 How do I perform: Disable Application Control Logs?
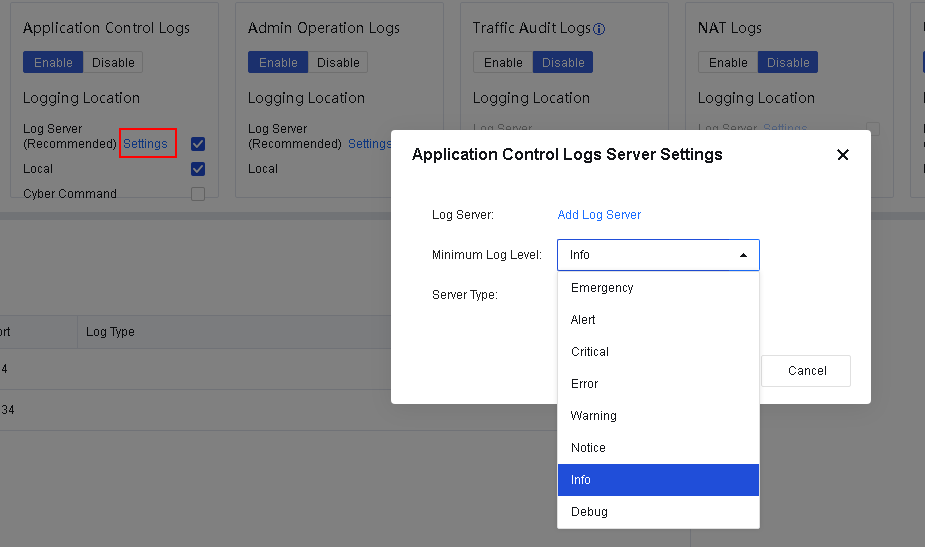tap(113, 62)
